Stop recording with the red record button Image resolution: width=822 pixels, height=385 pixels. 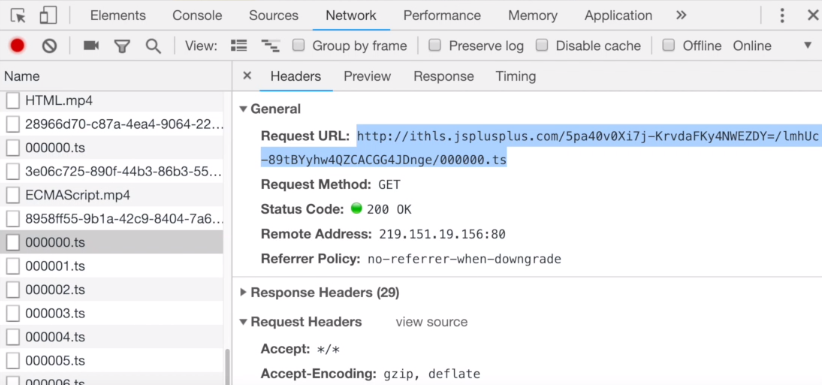(17, 46)
